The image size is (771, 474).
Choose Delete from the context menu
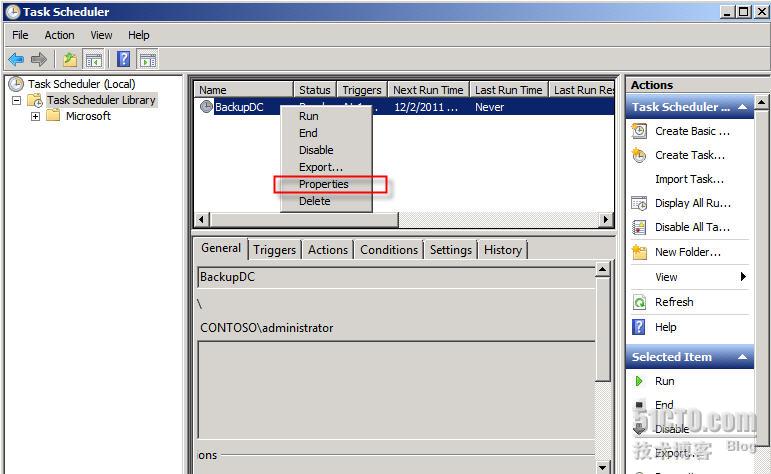coord(326,201)
